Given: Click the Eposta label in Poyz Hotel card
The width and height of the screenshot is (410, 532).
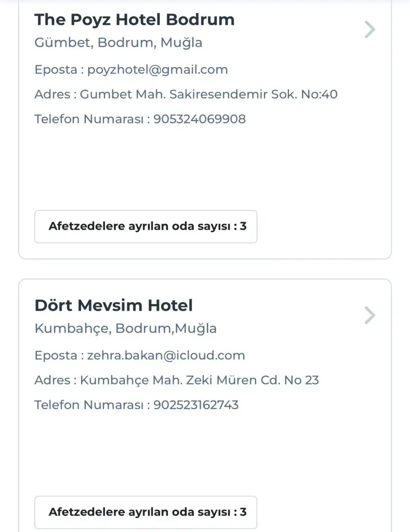Looking at the screenshot, I should (54, 70).
